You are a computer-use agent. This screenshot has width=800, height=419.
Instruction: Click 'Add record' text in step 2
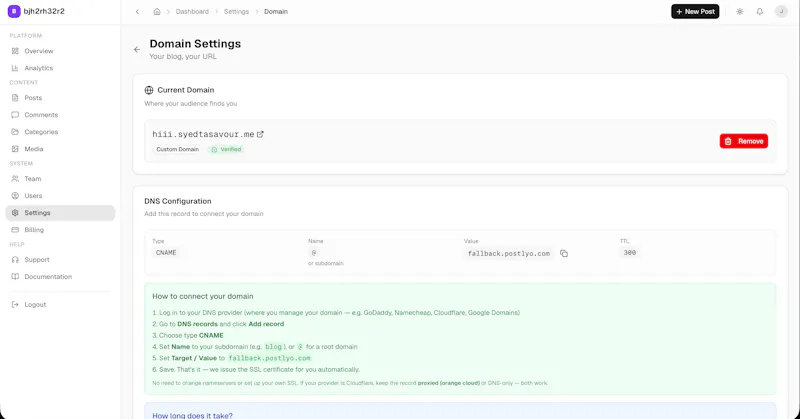(x=266, y=324)
